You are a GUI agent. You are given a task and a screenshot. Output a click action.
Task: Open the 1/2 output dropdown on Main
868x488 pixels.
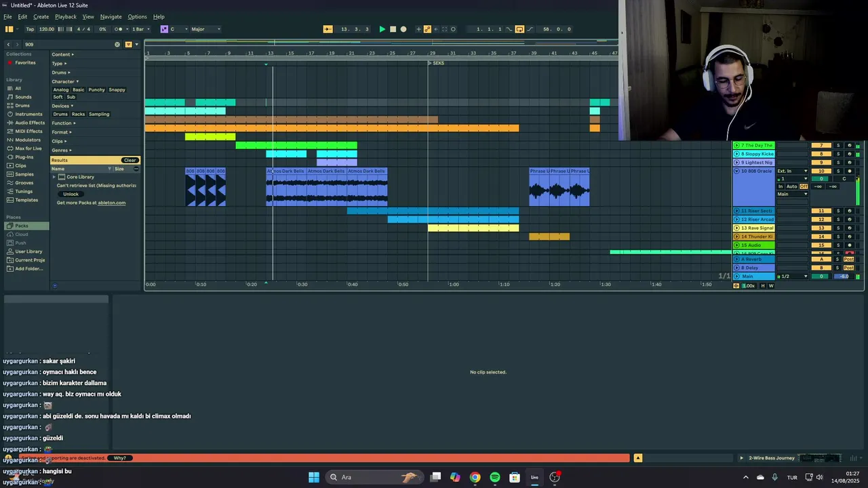[x=793, y=277]
